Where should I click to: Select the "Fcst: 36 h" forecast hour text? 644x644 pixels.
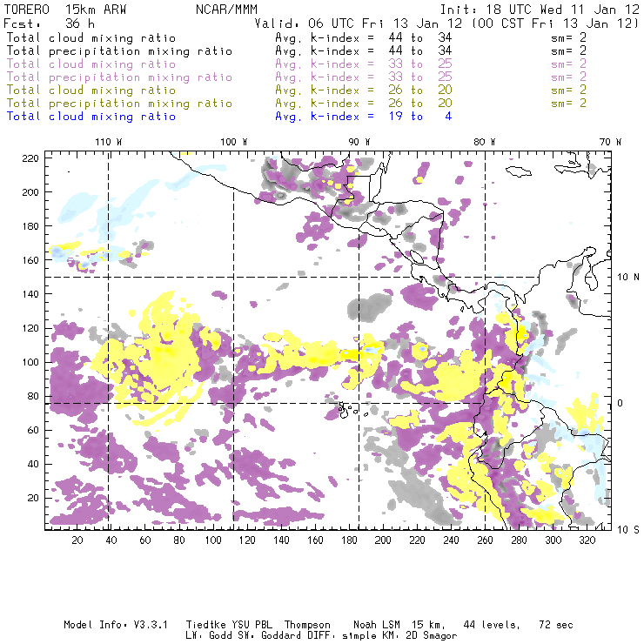[x=50, y=23]
